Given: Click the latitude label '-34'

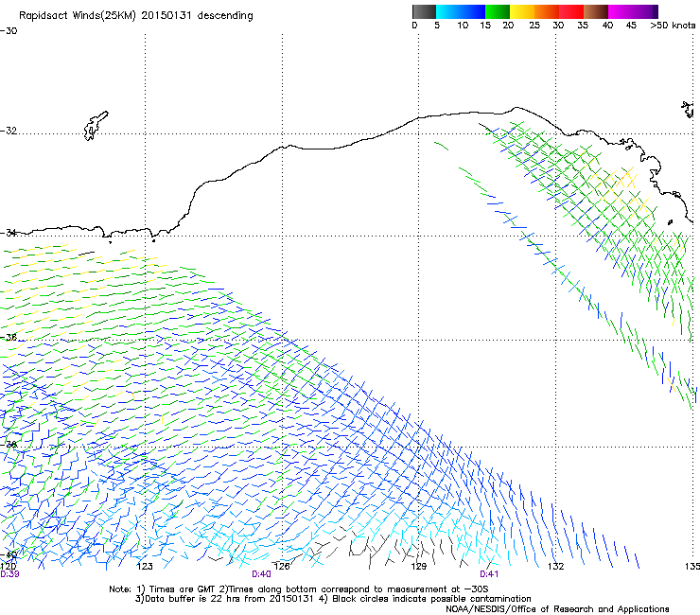Looking at the screenshot, I should (x=9, y=233).
